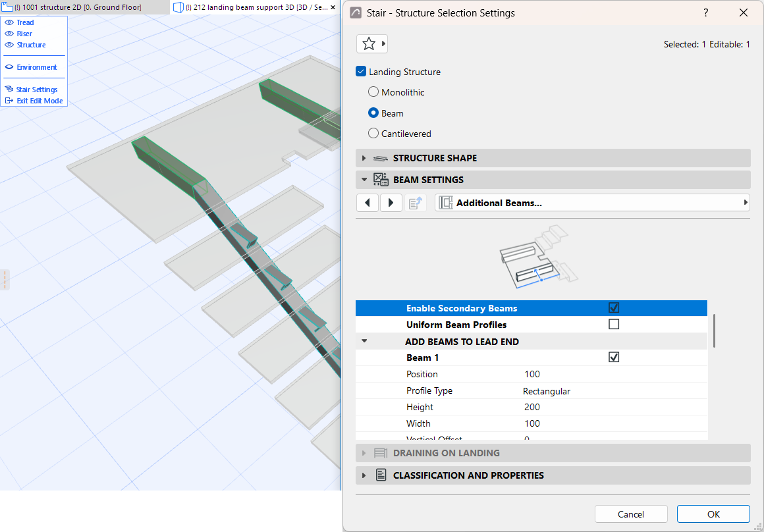
Task: Click the orange side panel handle
Action: 5,280
